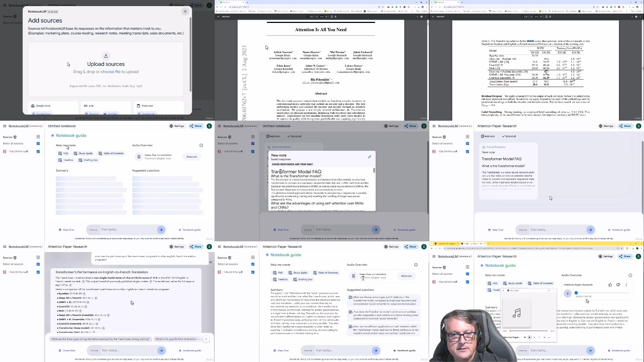Play the Attention Paper Research audio overview

(567, 293)
